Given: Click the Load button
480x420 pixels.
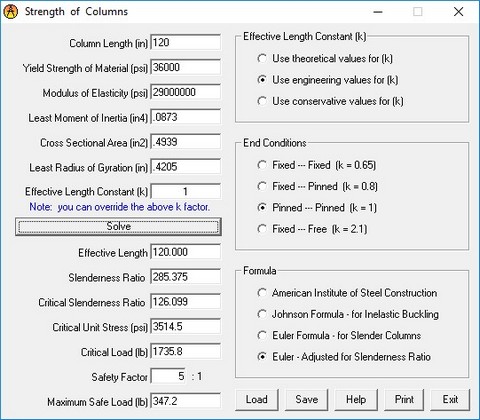Looking at the screenshot, I should (257, 399).
